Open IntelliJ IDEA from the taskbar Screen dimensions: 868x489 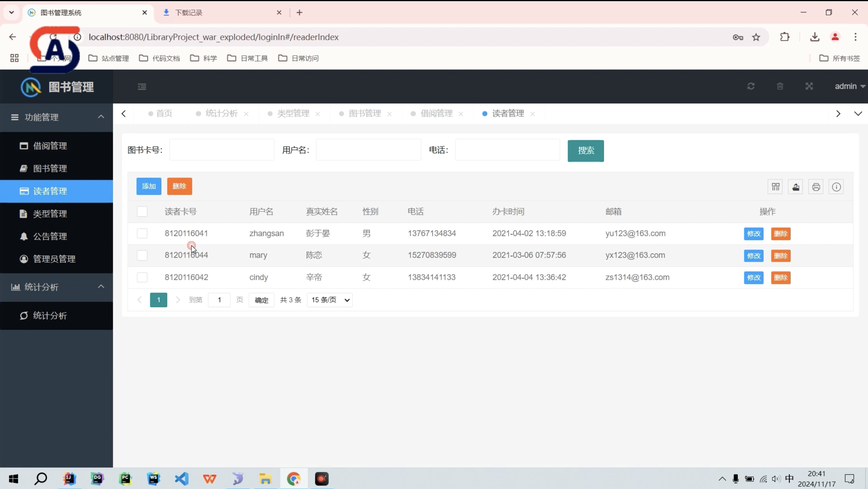pos(69,478)
